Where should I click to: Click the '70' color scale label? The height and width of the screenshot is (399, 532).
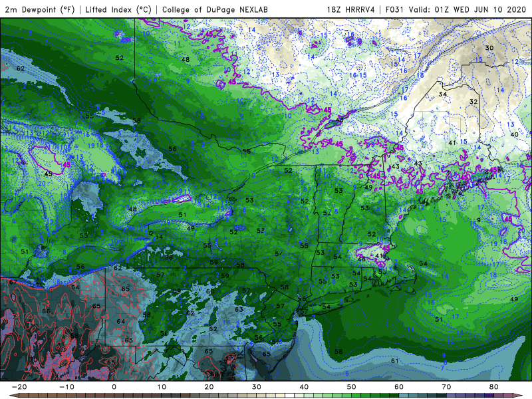(446, 387)
